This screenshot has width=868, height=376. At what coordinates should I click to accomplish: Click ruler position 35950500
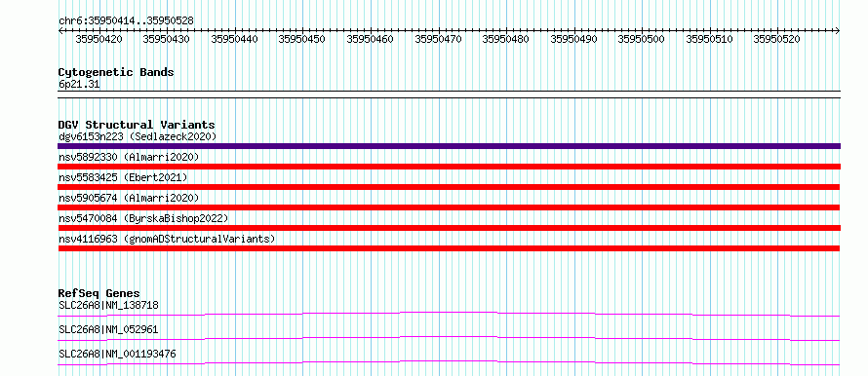642,39
